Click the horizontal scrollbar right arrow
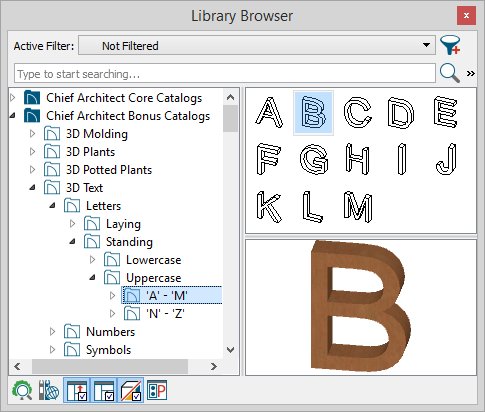Screen dimensions: 485x412 [214, 367]
